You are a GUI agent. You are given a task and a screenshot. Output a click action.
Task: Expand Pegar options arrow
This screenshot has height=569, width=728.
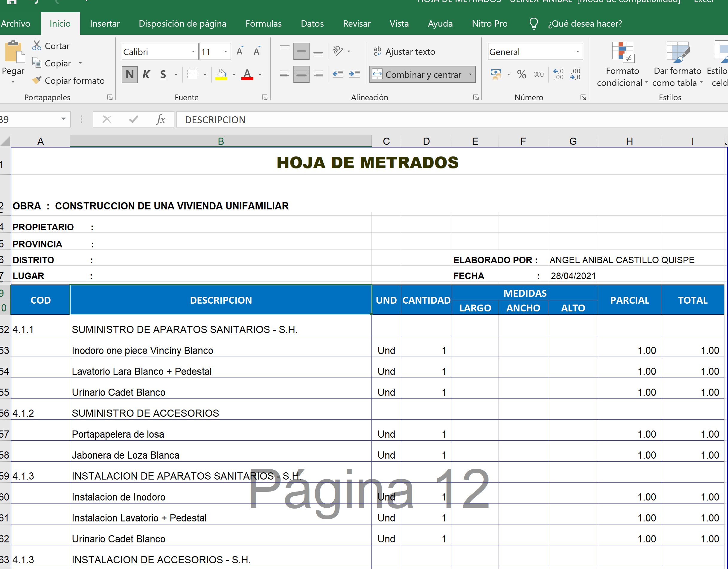(13, 82)
